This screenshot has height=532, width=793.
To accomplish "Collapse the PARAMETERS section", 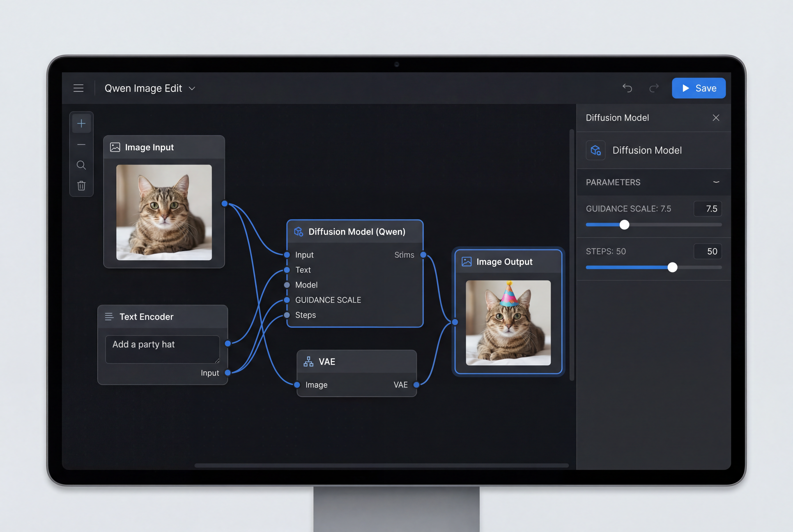I will [x=716, y=182].
